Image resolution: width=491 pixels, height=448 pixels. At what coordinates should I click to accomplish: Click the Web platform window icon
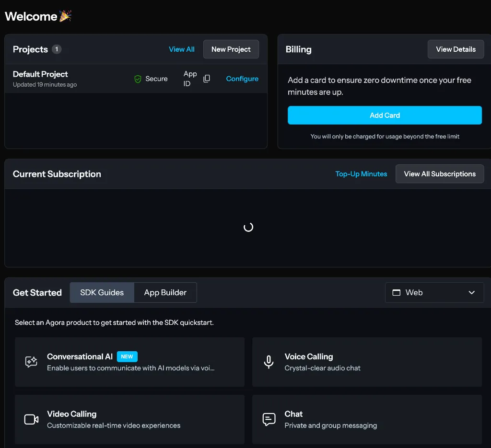pos(397,292)
